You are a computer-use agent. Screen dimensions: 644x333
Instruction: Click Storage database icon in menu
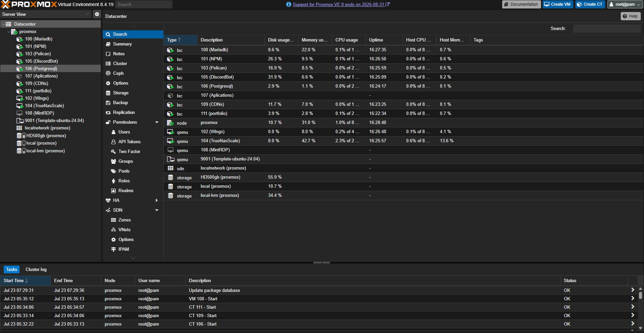coord(108,93)
